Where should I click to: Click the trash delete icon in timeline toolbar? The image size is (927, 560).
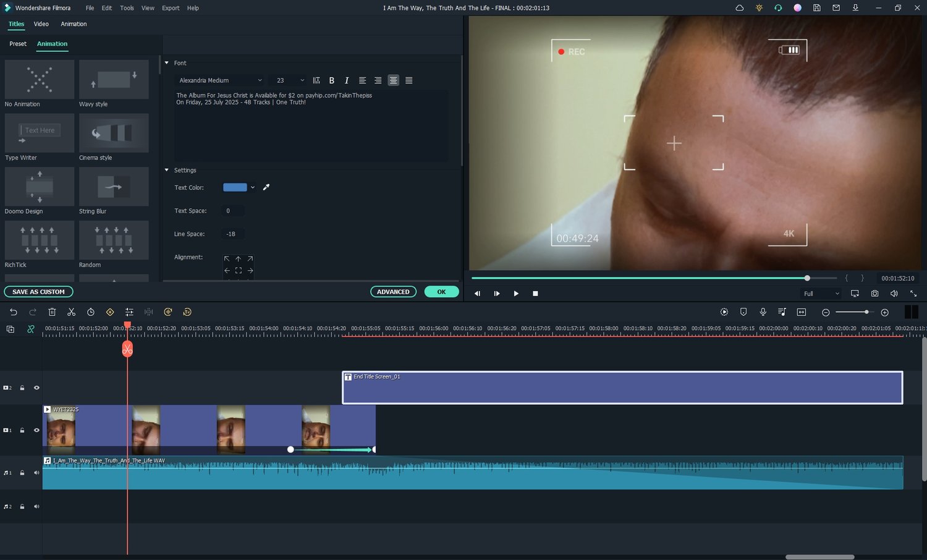click(52, 312)
